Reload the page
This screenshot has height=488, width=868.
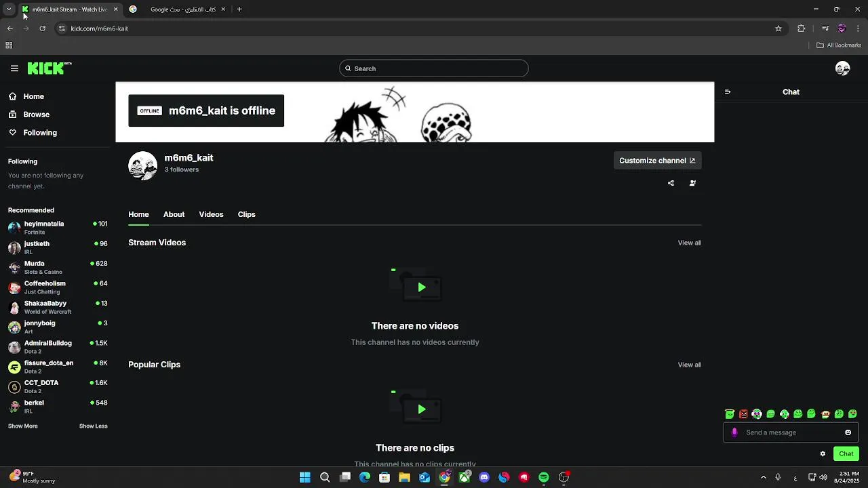[42, 28]
